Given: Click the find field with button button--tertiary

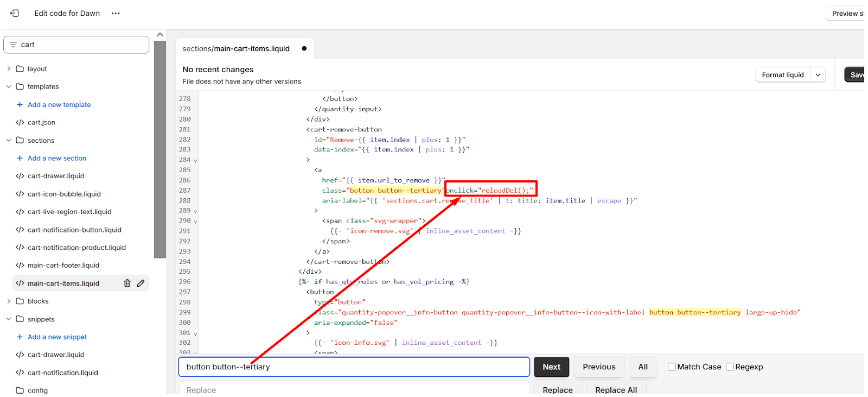Looking at the screenshot, I should (354, 367).
